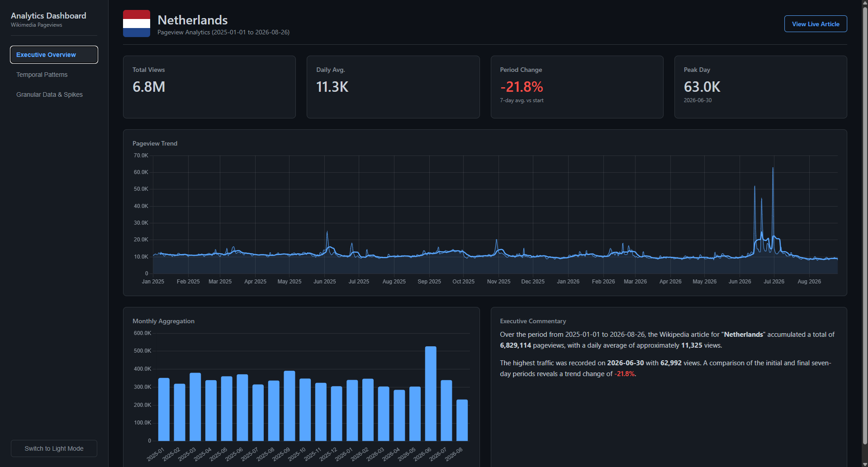Toggle Switch to Light Mode
The image size is (868, 467).
pos(54,448)
